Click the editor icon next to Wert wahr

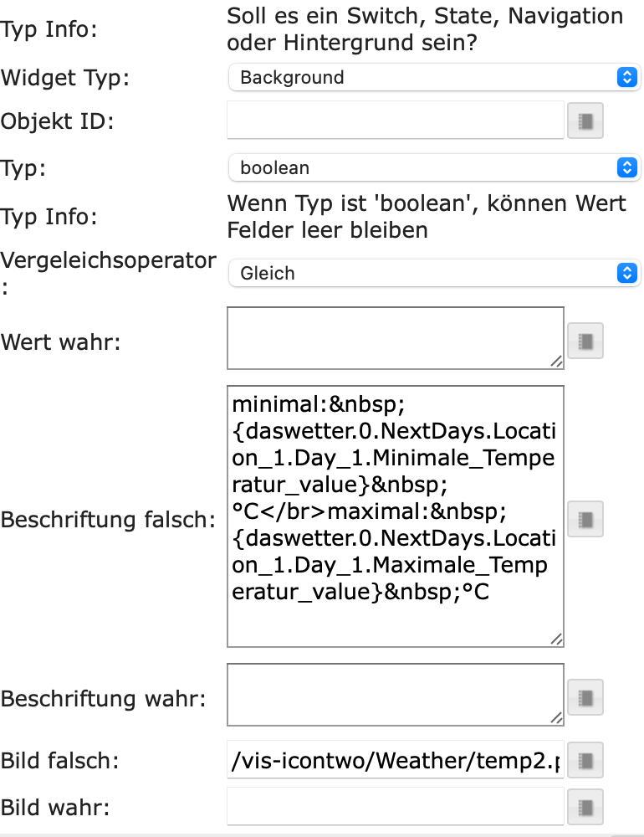tap(585, 341)
